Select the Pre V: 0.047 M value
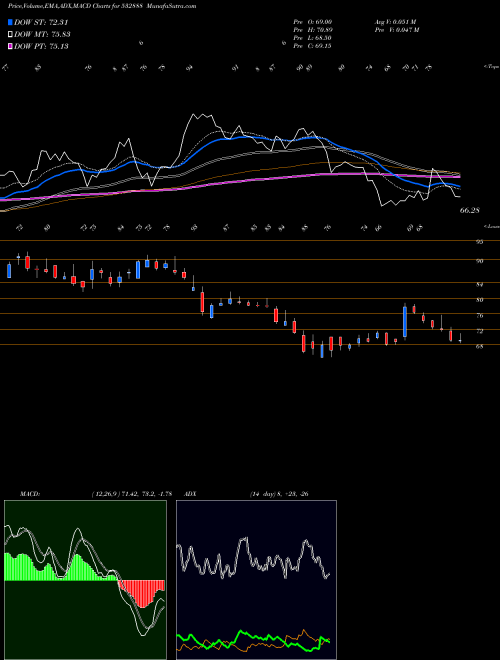Screen dimensions: 500x660 pyautogui.click(x=397, y=30)
